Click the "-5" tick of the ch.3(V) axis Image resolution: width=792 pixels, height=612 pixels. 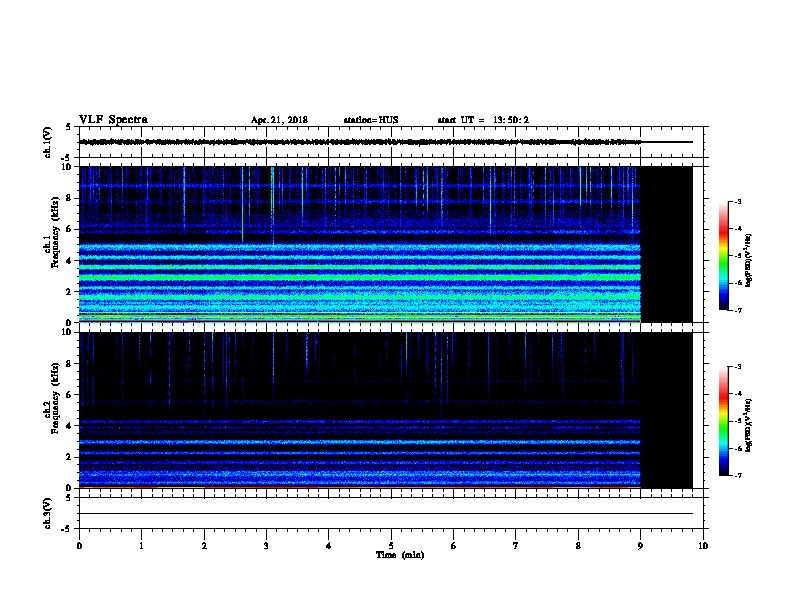click(x=67, y=529)
